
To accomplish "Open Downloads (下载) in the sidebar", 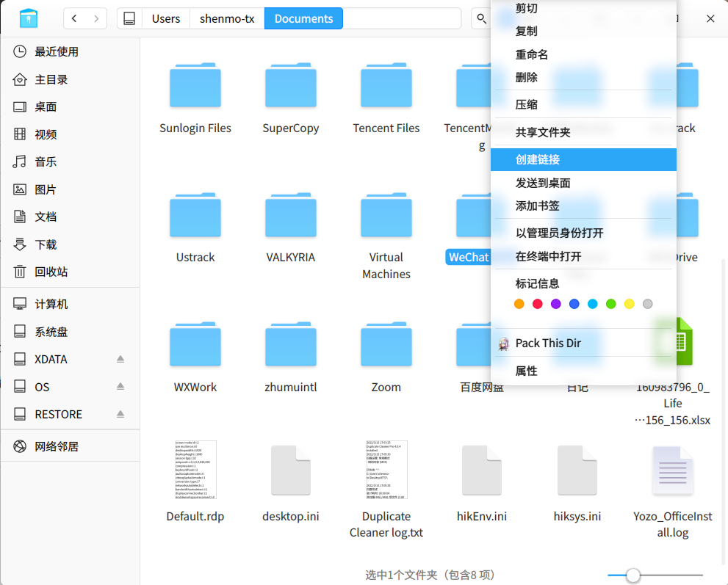I will pyautogui.click(x=70, y=244).
